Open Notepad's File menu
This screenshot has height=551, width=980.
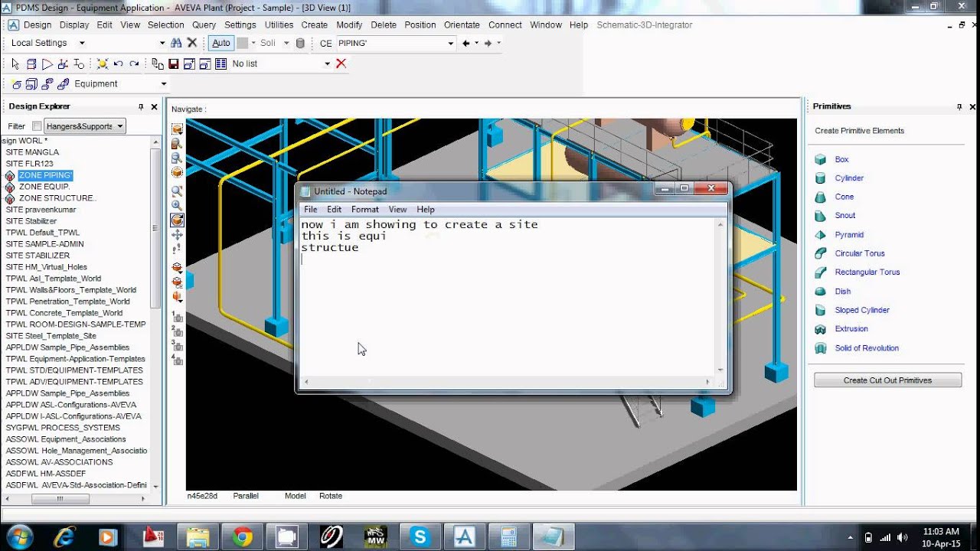(x=310, y=209)
